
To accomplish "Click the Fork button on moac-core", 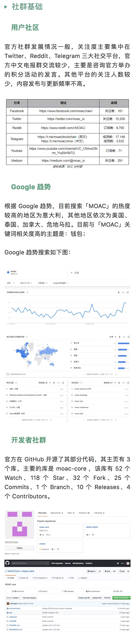I will tap(122, 571).
